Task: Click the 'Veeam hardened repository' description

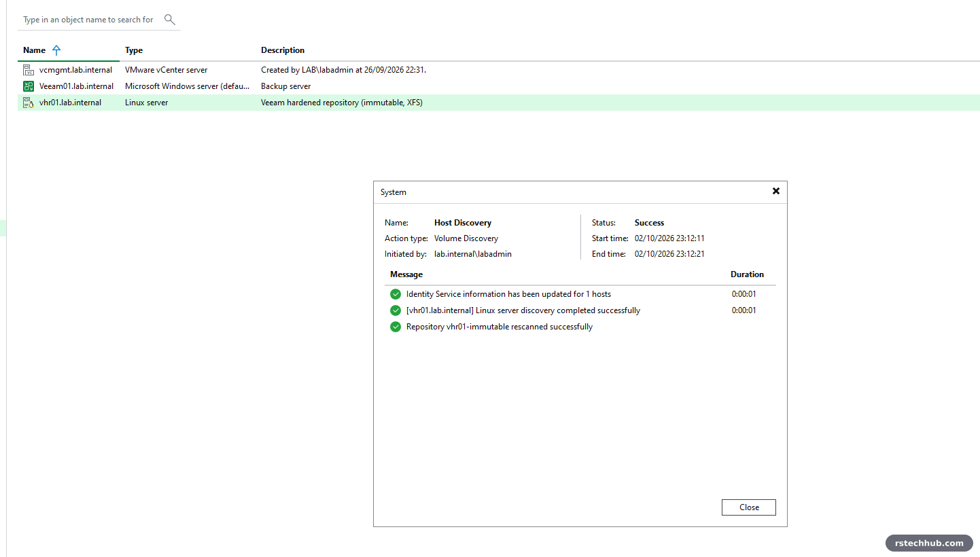Action: [x=342, y=103]
